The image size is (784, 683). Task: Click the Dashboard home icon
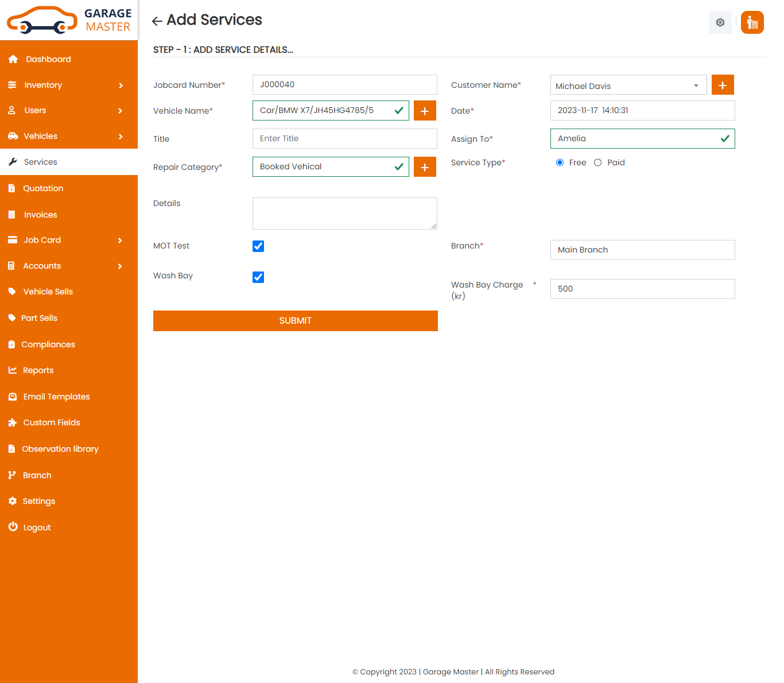click(x=13, y=59)
